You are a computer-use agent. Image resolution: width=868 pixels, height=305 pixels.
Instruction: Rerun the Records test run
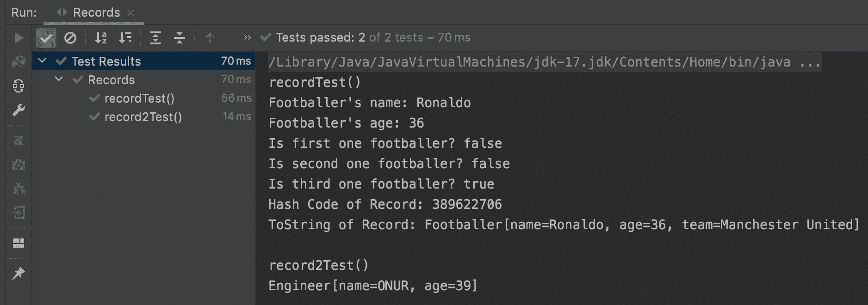(19, 38)
